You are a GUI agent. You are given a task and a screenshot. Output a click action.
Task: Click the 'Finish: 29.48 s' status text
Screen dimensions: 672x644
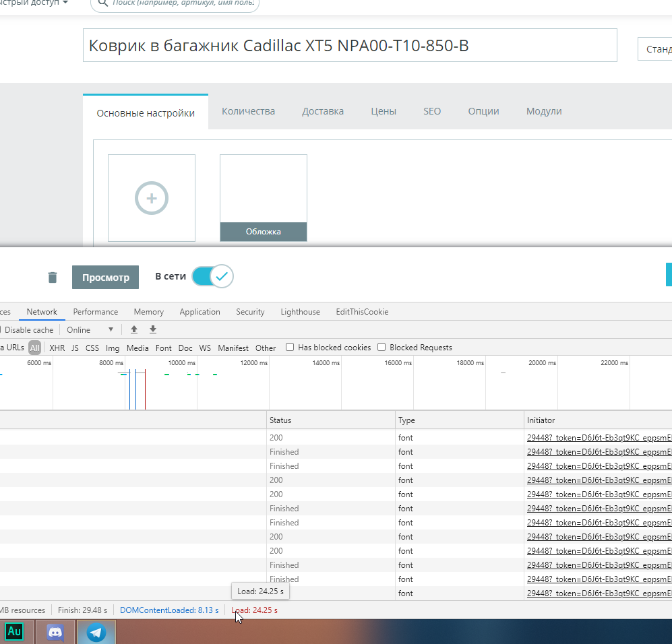coord(82,610)
